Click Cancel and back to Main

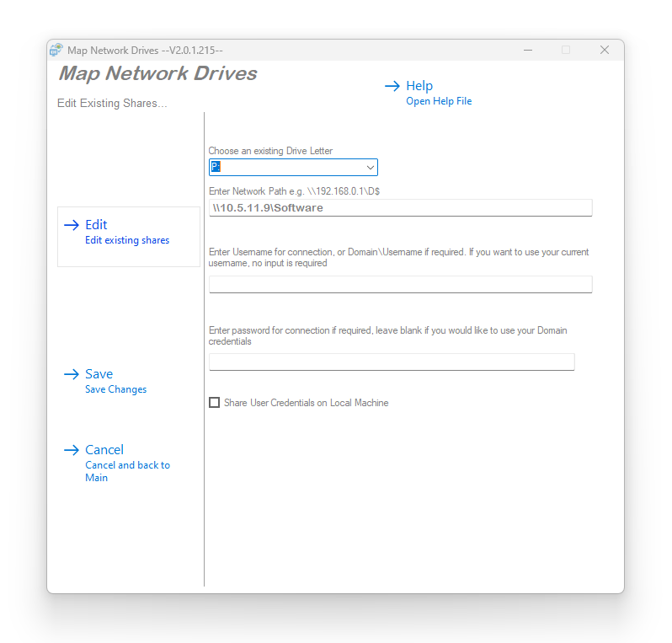click(127, 465)
